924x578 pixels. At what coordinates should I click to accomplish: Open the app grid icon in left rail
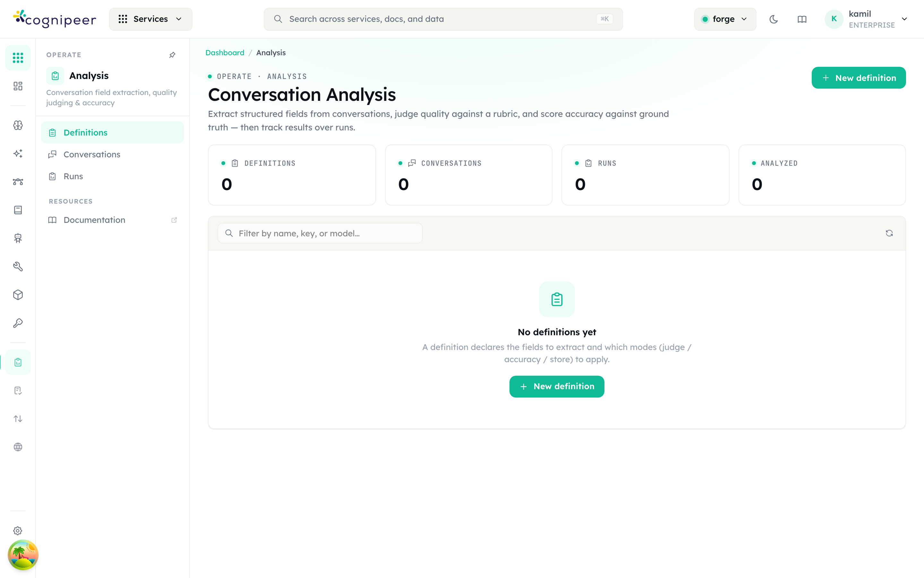(18, 58)
